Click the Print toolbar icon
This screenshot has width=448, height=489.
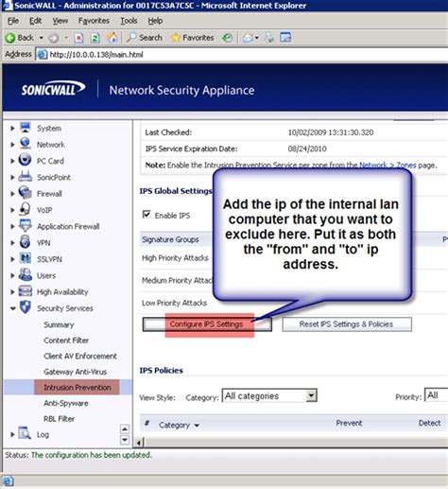tap(269, 38)
